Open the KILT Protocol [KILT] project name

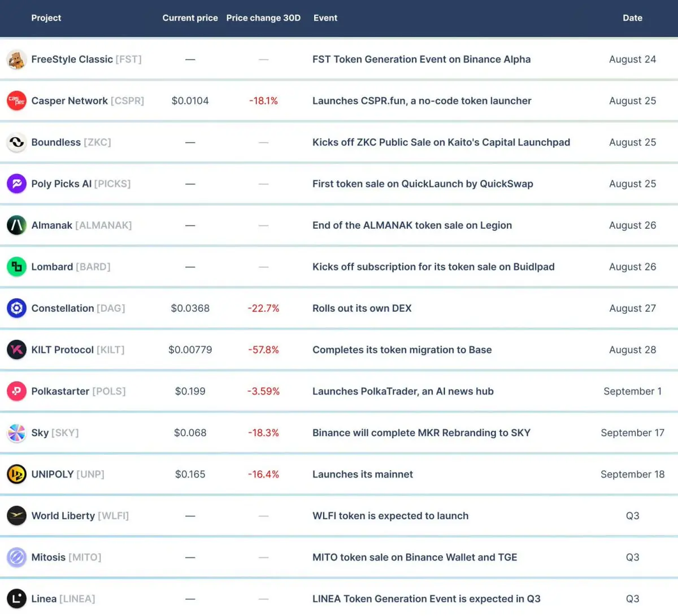point(78,349)
